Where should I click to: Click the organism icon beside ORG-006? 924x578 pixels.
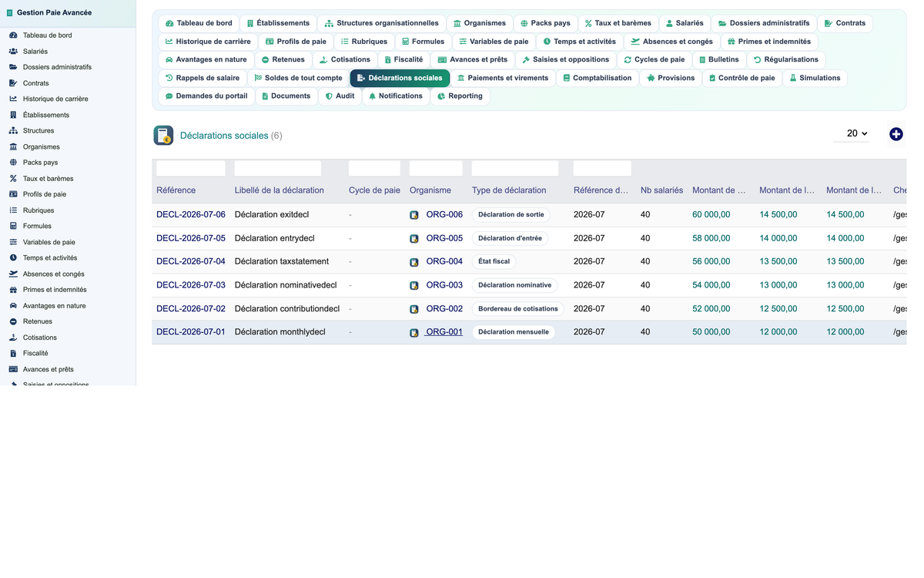pyautogui.click(x=414, y=215)
